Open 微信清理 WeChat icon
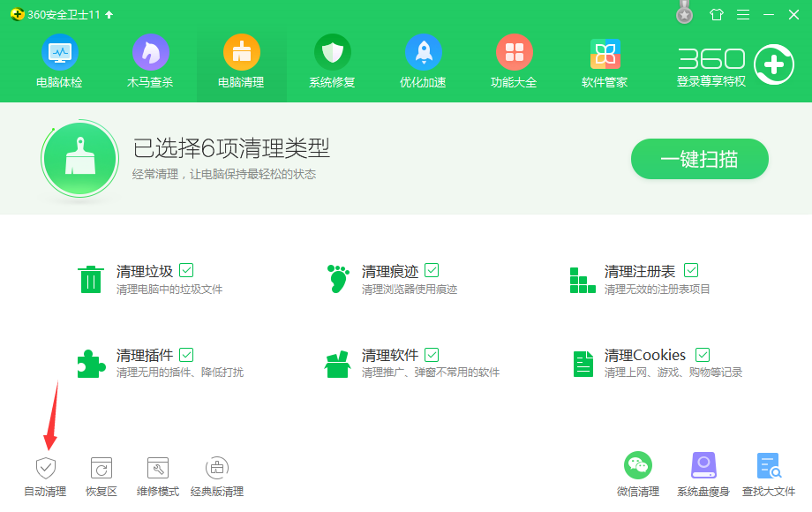 tap(638, 465)
